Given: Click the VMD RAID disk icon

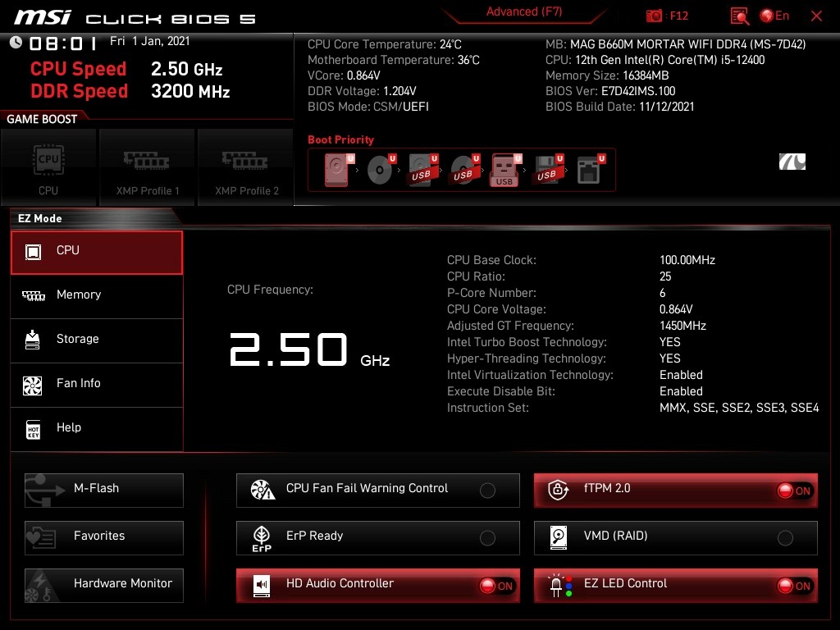Looking at the screenshot, I should click(558, 537).
